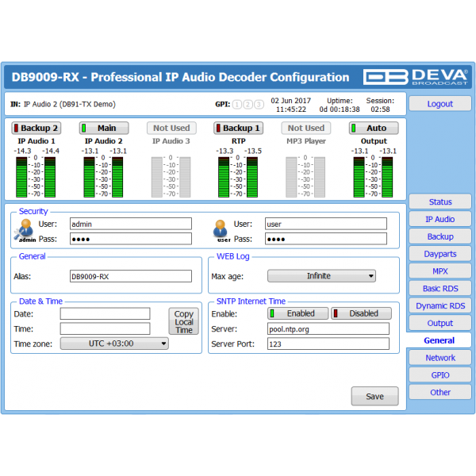
Task: Click the Server Port field
Action: 328,344
